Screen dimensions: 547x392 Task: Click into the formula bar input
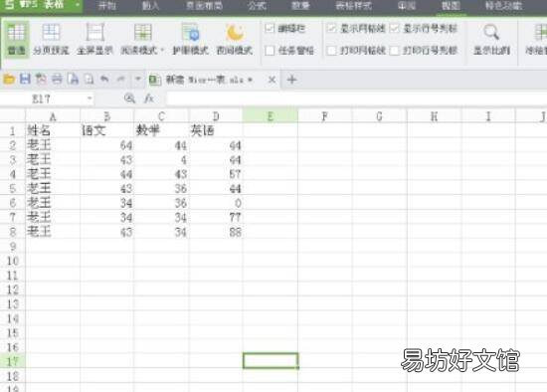coord(356,98)
